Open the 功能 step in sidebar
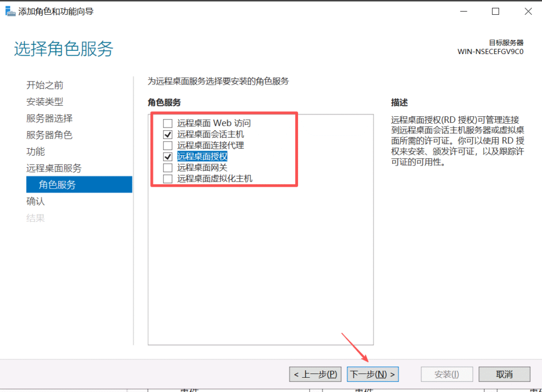542x392 pixels. [35, 151]
